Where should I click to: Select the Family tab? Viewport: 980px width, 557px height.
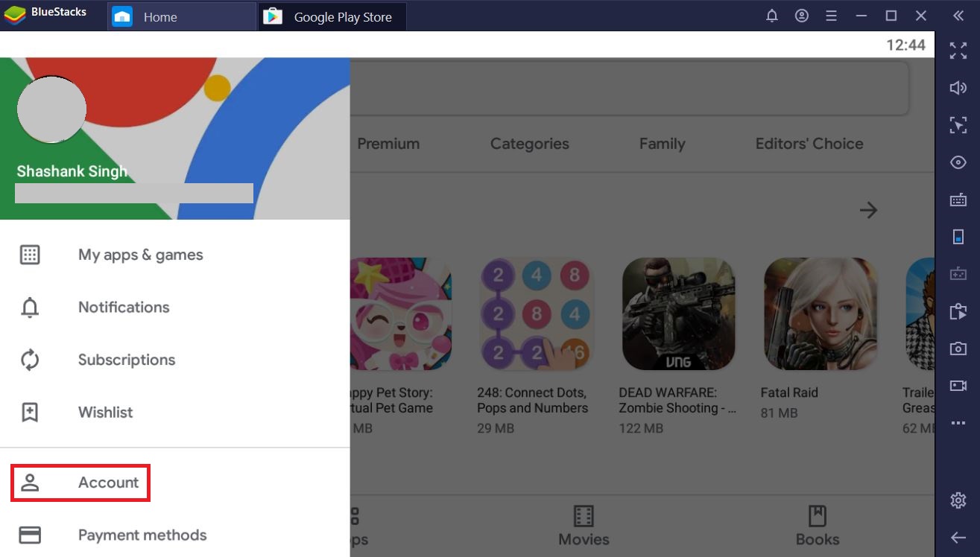tap(662, 144)
